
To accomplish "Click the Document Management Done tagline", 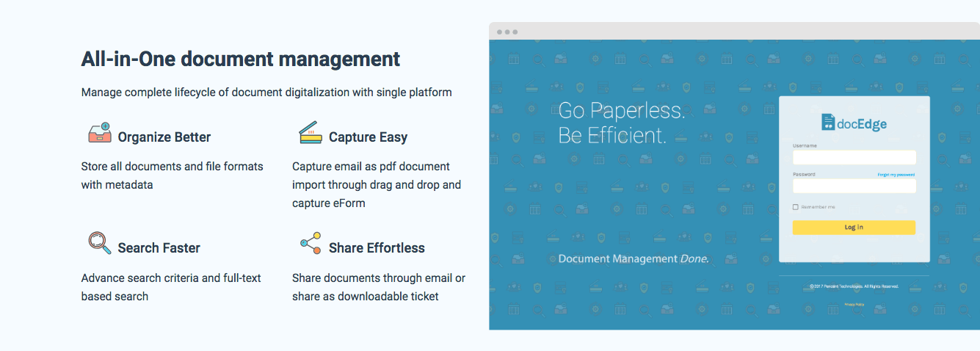I will [x=633, y=258].
